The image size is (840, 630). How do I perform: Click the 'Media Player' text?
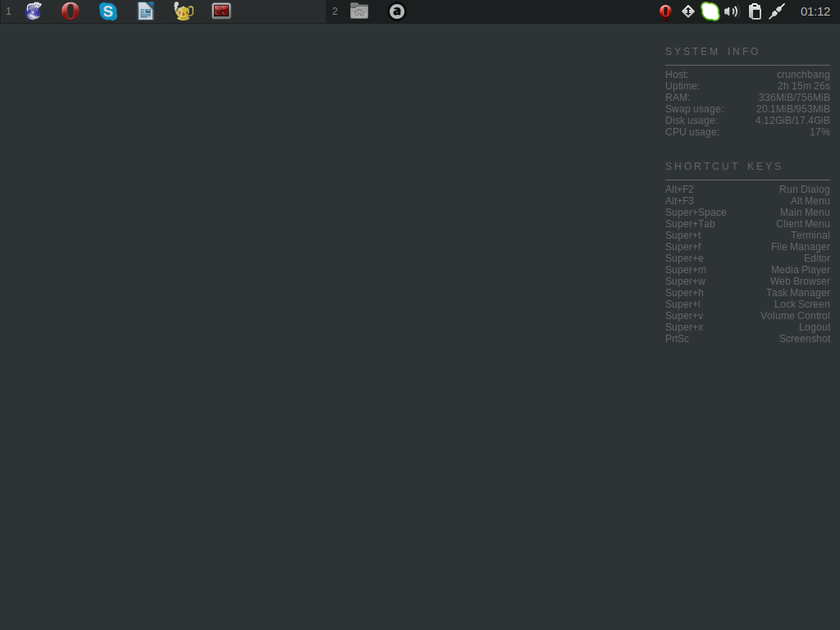(x=801, y=270)
